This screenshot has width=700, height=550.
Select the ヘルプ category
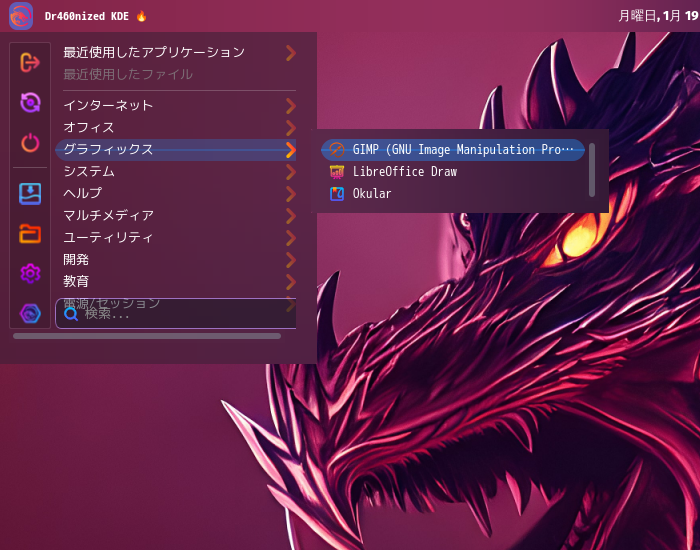pos(175,193)
